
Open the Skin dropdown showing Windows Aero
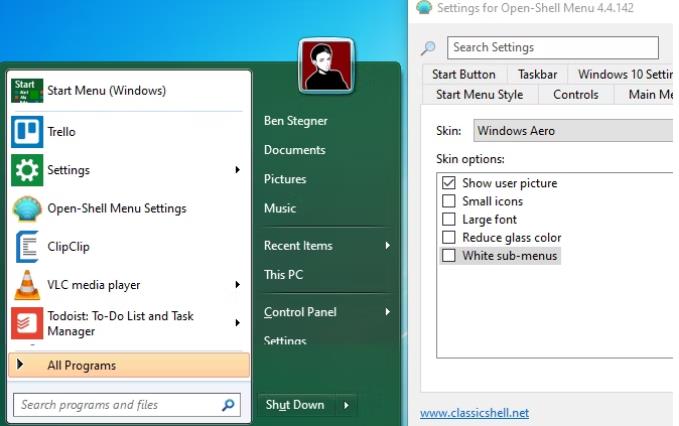pos(573,131)
